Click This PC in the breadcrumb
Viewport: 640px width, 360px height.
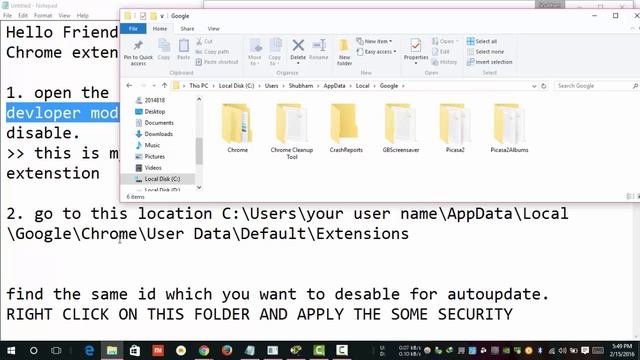pyautogui.click(x=199, y=86)
